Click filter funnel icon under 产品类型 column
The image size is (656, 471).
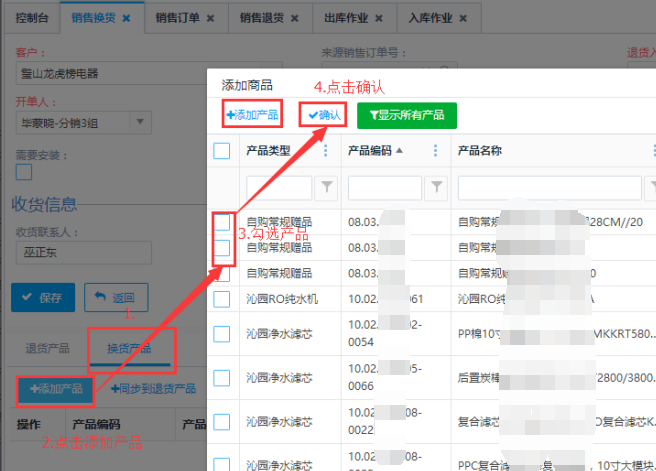[327, 188]
